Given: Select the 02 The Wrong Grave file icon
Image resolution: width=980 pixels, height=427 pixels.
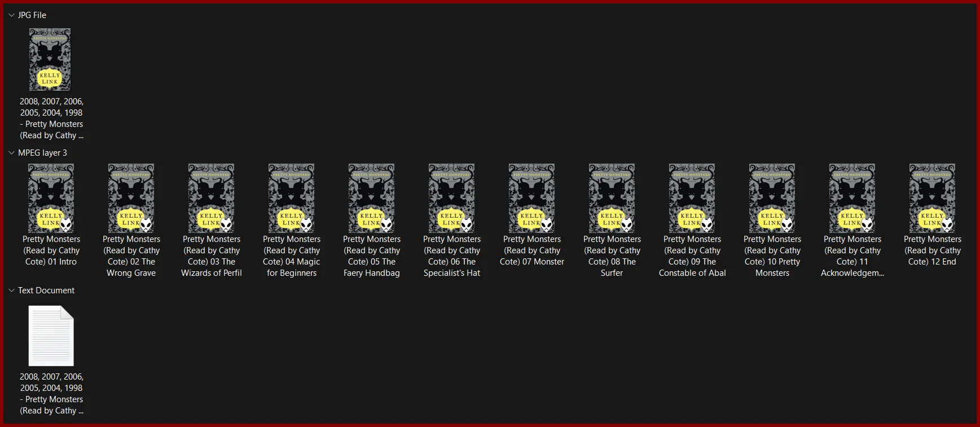Looking at the screenshot, I should [x=131, y=198].
